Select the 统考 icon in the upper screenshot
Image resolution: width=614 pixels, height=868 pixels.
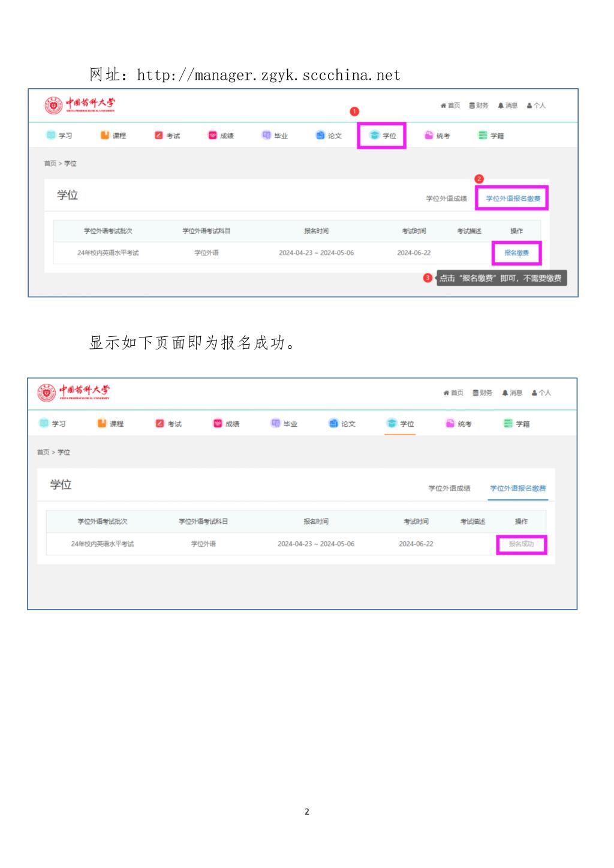(x=429, y=135)
